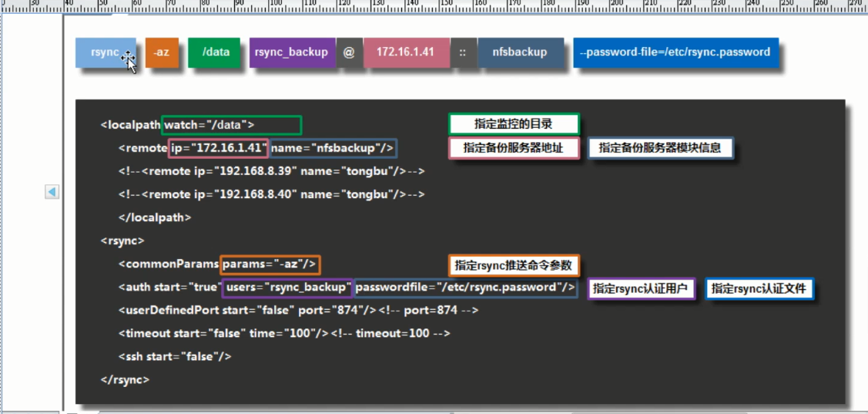
Task: Expand the collapsed left side panel arrow
Action: [x=52, y=192]
